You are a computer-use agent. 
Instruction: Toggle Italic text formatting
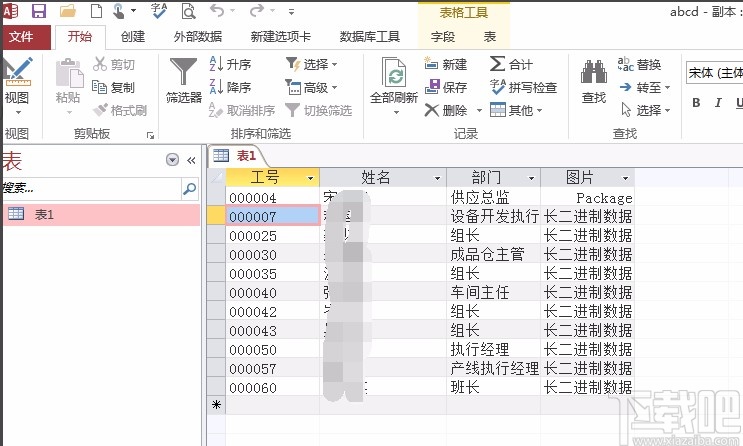pos(718,102)
